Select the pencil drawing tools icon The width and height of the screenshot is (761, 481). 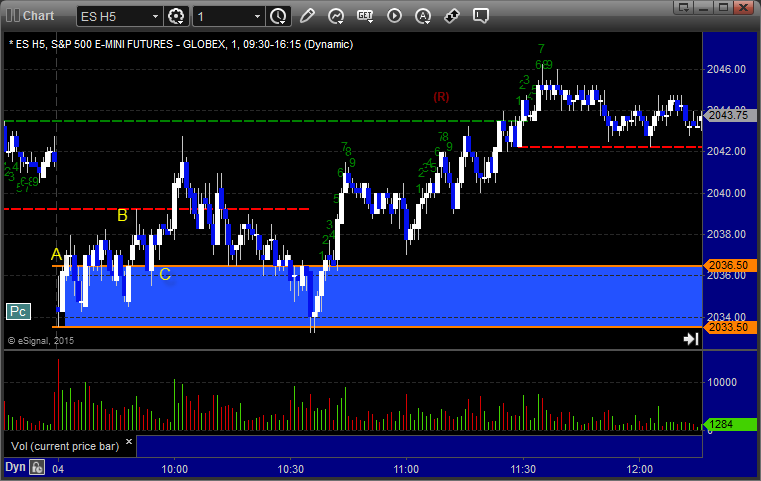[307, 16]
